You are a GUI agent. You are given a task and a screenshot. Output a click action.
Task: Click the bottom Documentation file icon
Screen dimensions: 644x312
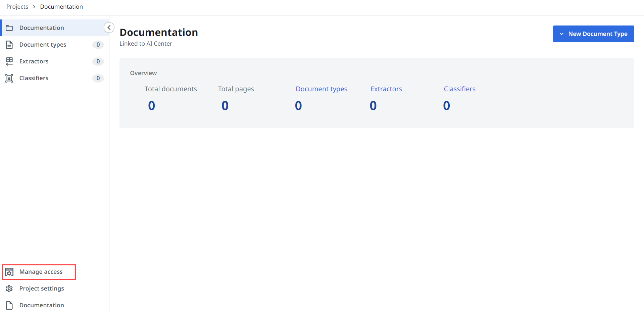point(9,305)
